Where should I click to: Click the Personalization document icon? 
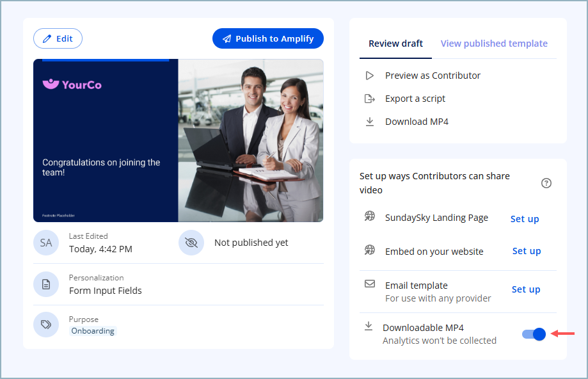46,284
